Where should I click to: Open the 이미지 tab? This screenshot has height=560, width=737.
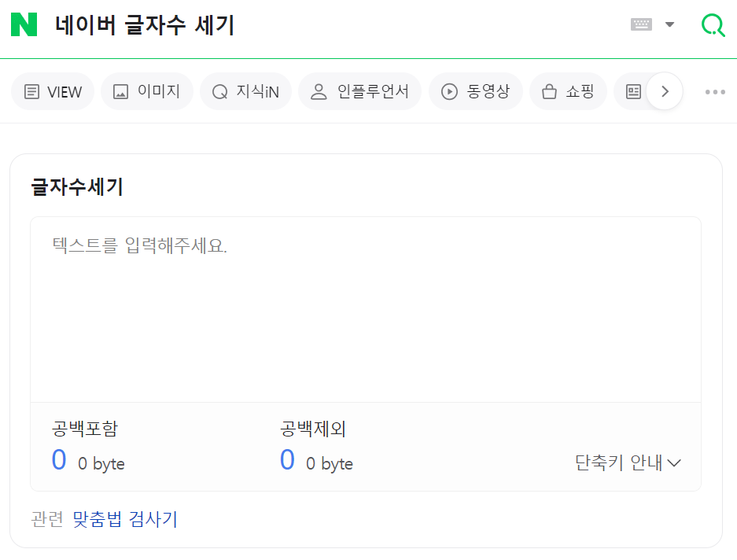coord(147,91)
